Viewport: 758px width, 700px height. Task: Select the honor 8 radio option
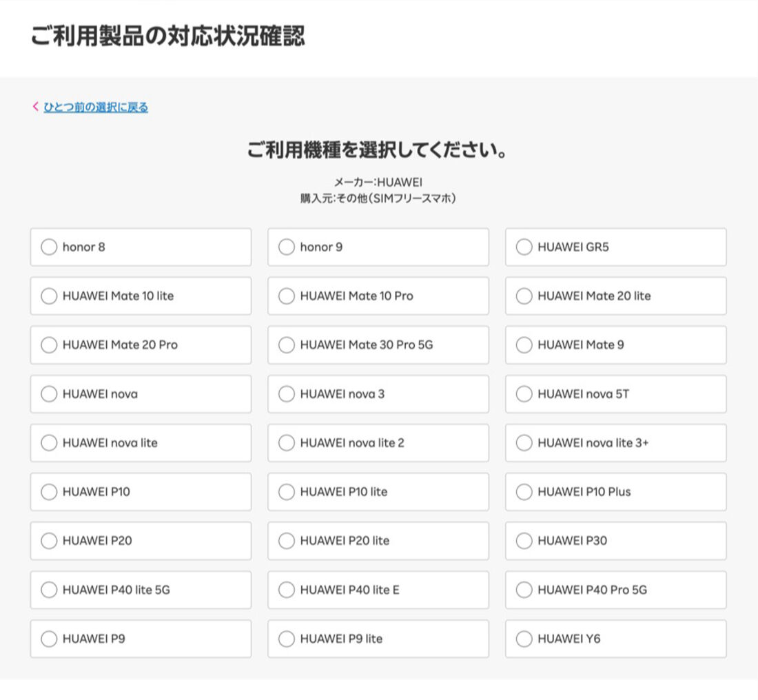tap(141, 247)
